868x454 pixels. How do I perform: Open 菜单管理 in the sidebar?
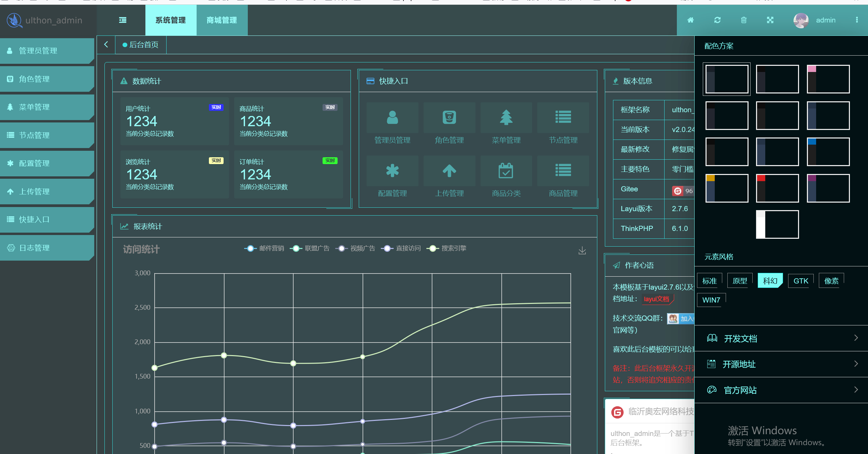[x=47, y=107]
